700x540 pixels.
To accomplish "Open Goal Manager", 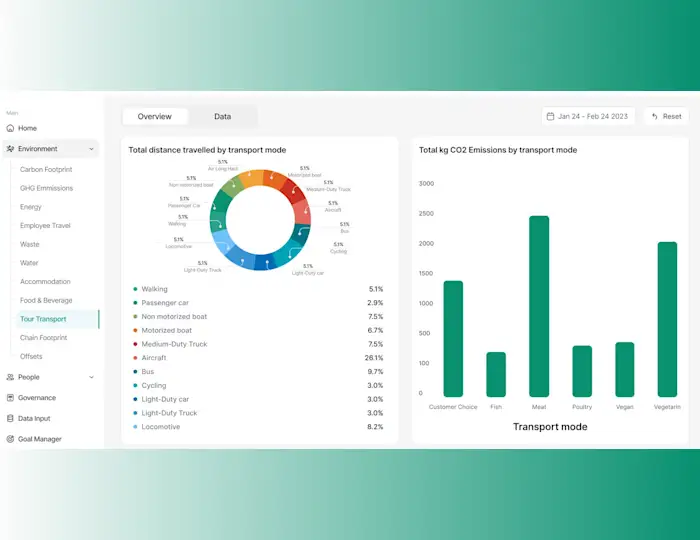I will [40, 439].
